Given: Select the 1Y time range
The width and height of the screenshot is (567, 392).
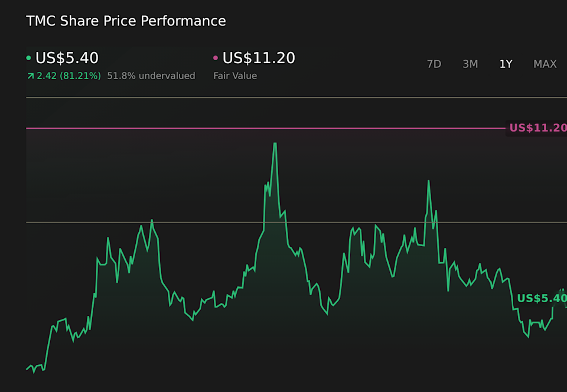Looking at the screenshot, I should pyautogui.click(x=506, y=64).
